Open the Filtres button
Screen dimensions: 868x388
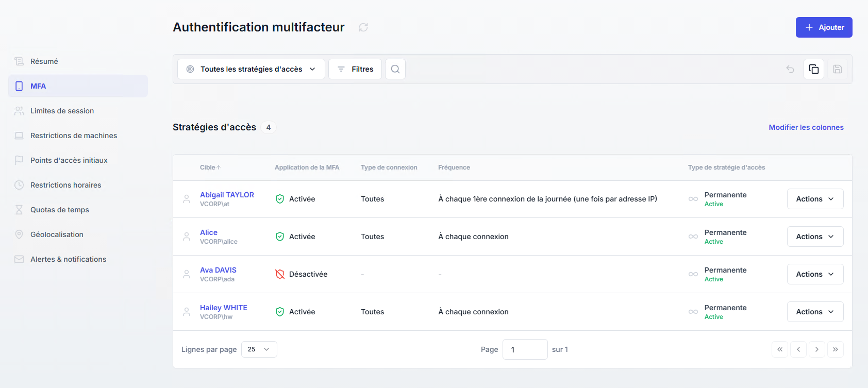point(355,69)
